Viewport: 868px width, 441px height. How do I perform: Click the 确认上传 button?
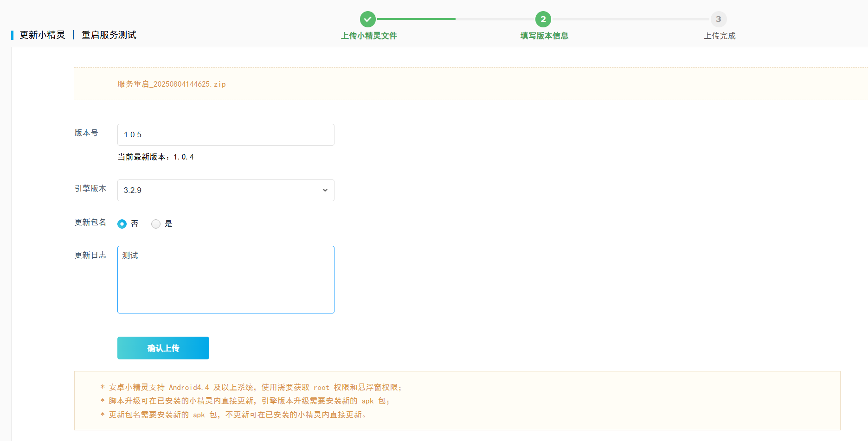click(x=163, y=348)
